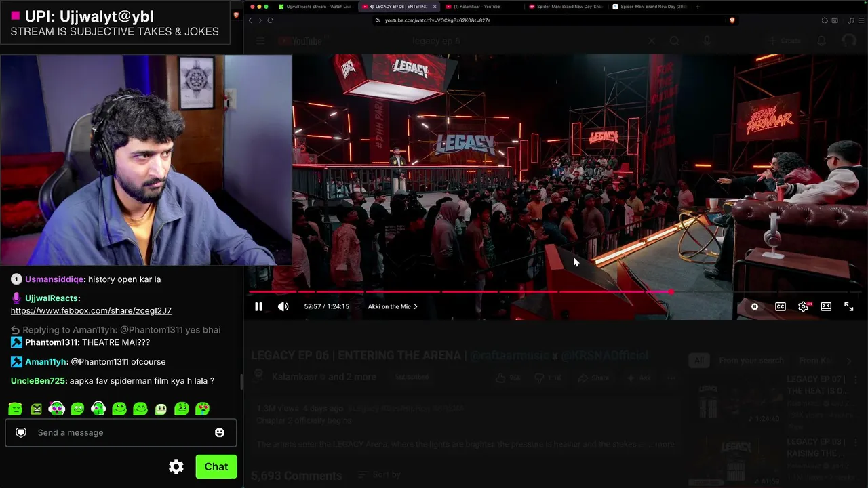Insert the angry square green emote
Viewport: 868px width, 488px height.
(x=36, y=409)
